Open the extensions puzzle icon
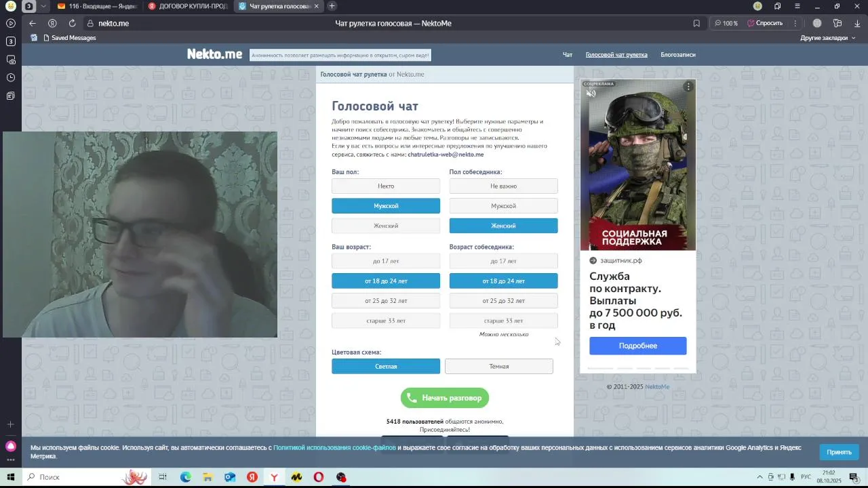The width and height of the screenshot is (868, 488). pyautogui.click(x=837, y=23)
